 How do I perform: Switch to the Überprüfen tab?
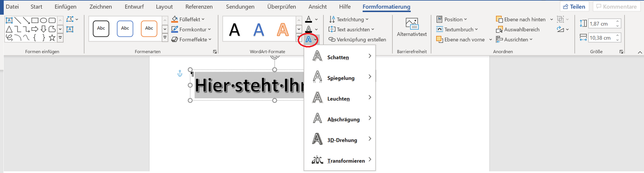[282, 7]
